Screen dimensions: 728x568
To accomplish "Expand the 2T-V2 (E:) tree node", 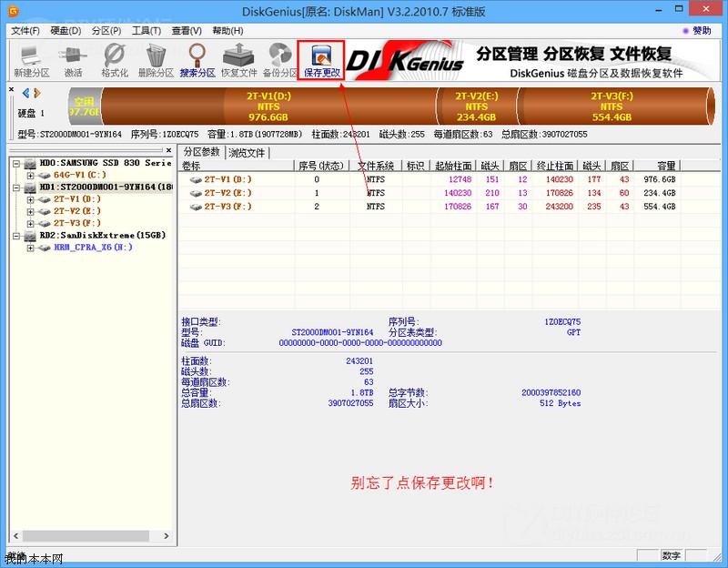I will pyautogui.click(x=31, y=212).
